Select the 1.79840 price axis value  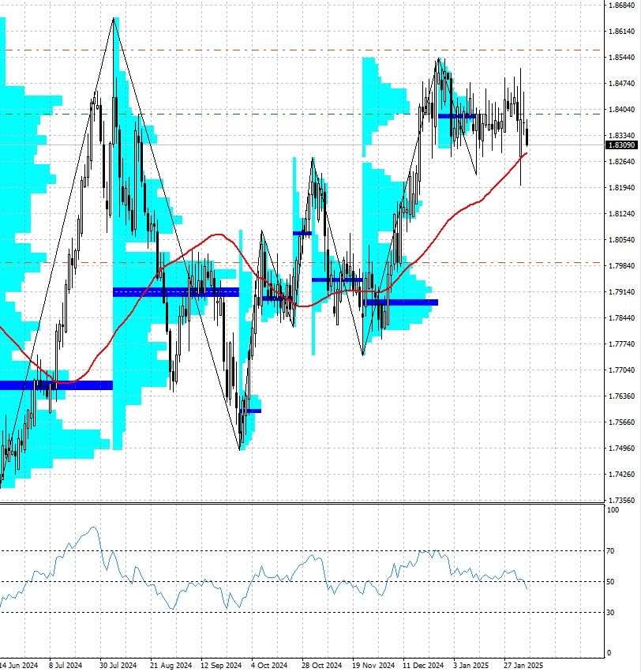621,265
